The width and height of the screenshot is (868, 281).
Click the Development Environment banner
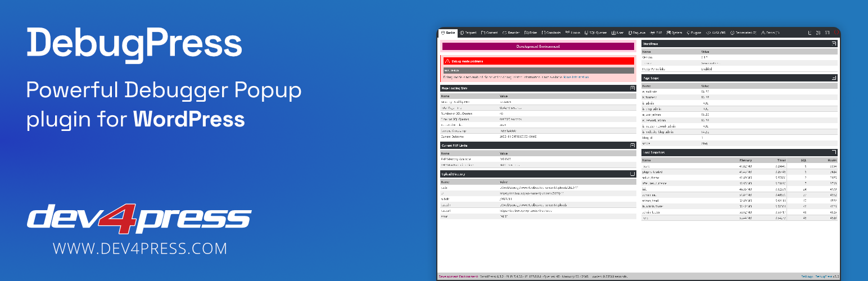point(539,47)
